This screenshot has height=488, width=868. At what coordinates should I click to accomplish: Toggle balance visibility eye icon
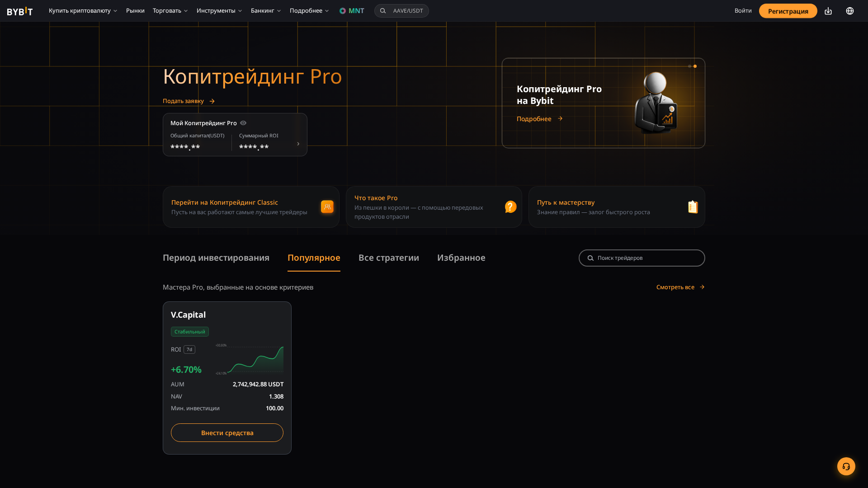tap(243, 123)
